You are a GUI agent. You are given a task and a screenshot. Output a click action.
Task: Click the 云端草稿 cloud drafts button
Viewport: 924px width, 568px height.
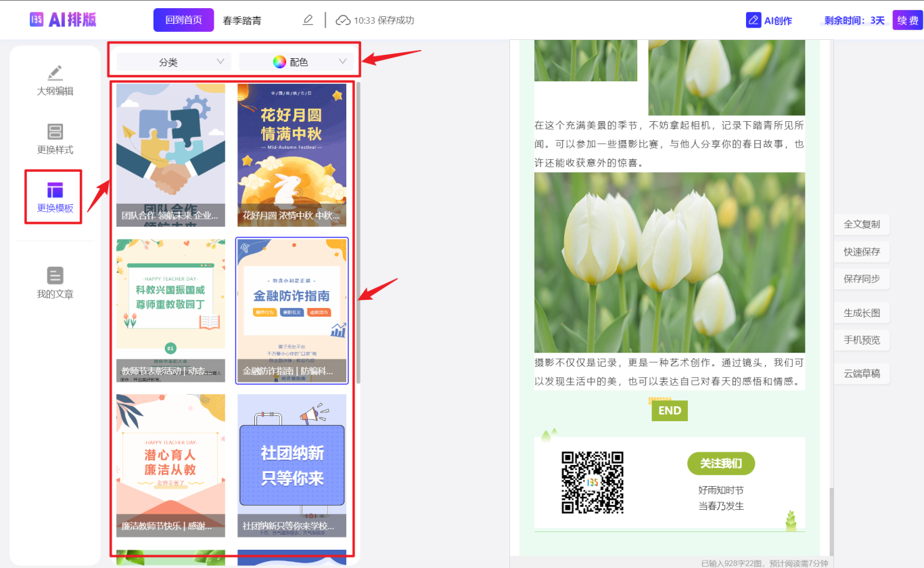[x=861, y=373]
